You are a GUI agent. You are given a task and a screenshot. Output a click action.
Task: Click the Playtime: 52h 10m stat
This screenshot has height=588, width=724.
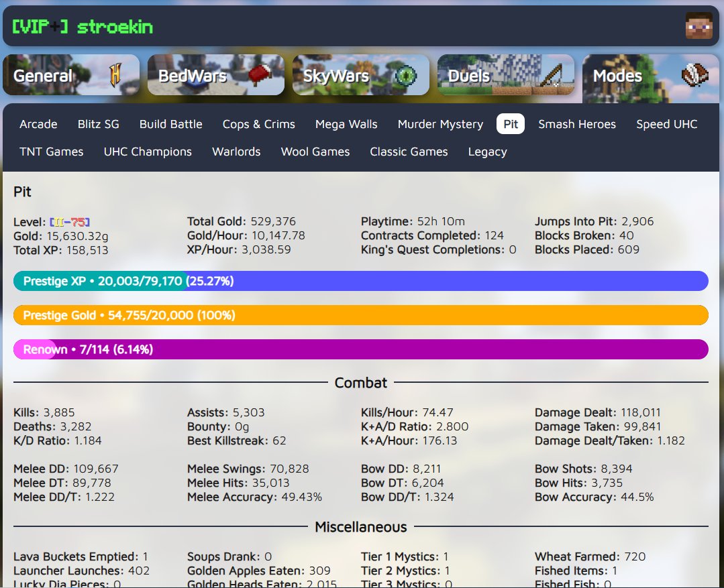pyautogui.click(x=413, y=221)
